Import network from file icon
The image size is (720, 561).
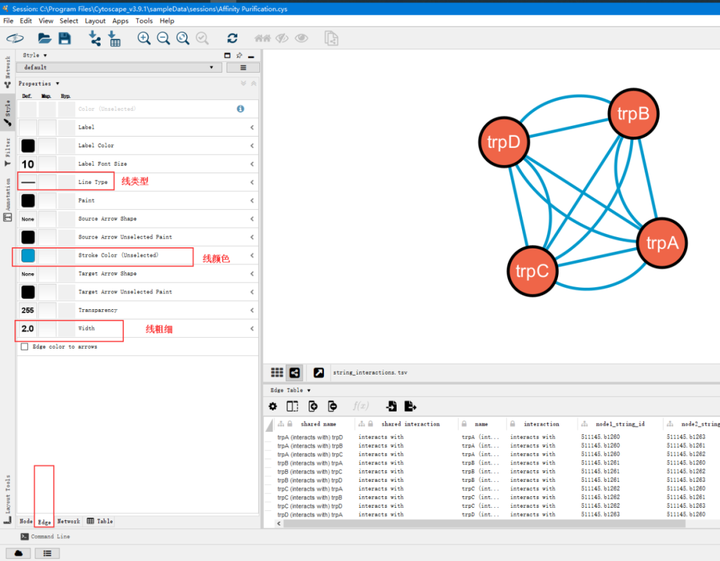(x=95, y=38)
